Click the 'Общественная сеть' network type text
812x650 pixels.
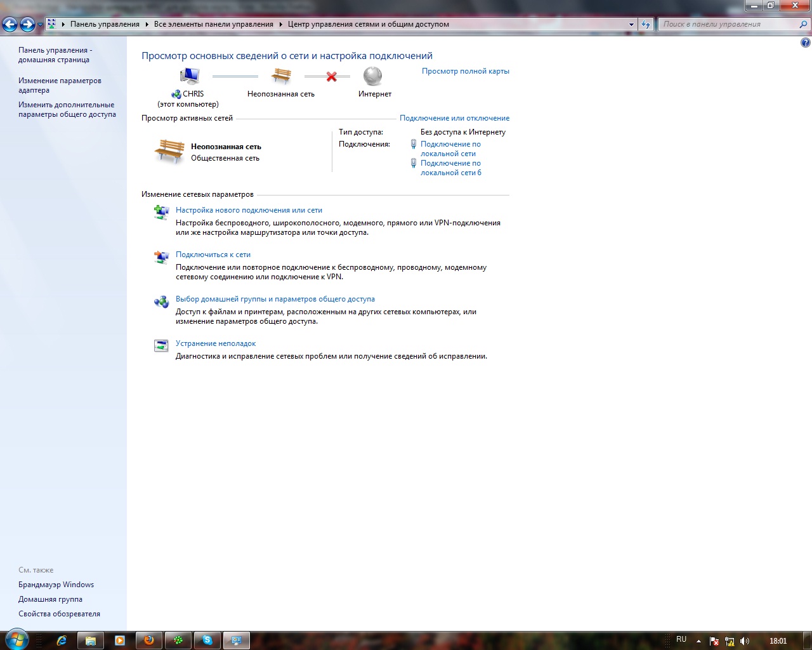[x=225, y=158]
